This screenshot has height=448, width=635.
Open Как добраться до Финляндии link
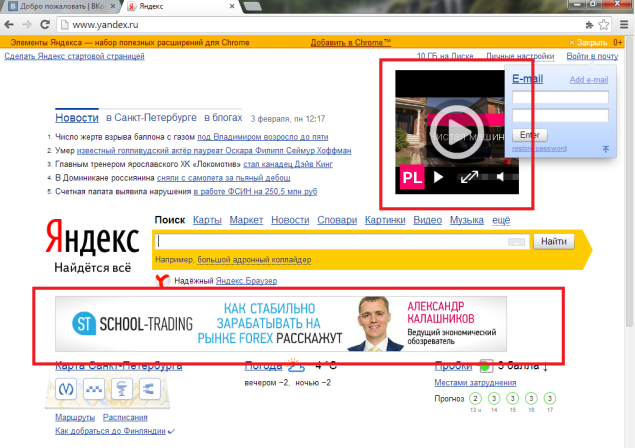coord(111,431)
